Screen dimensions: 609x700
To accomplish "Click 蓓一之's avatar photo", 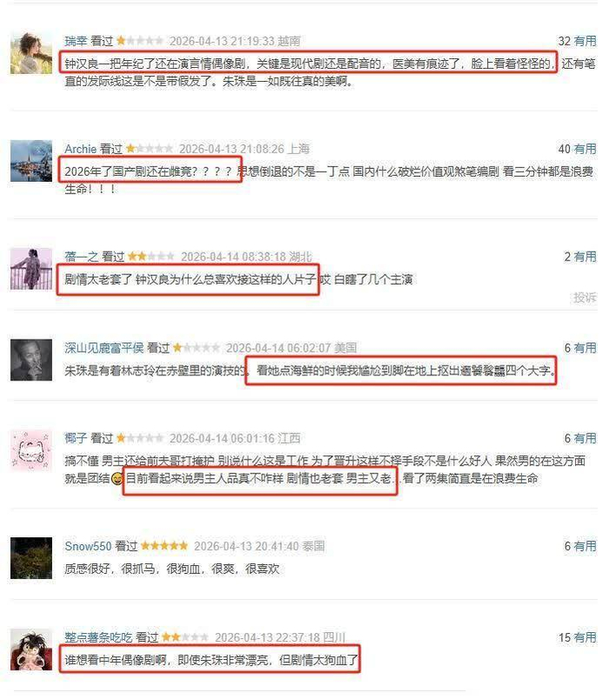I will coord(31,269).
